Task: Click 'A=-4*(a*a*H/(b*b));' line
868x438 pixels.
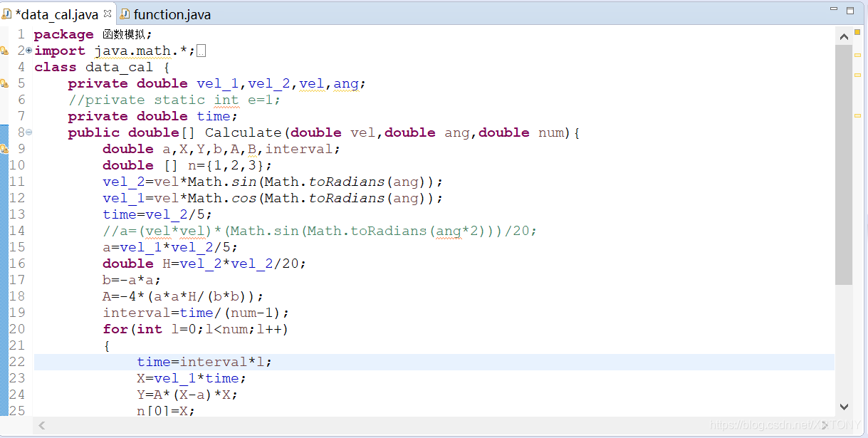Action: click(183, 296)
